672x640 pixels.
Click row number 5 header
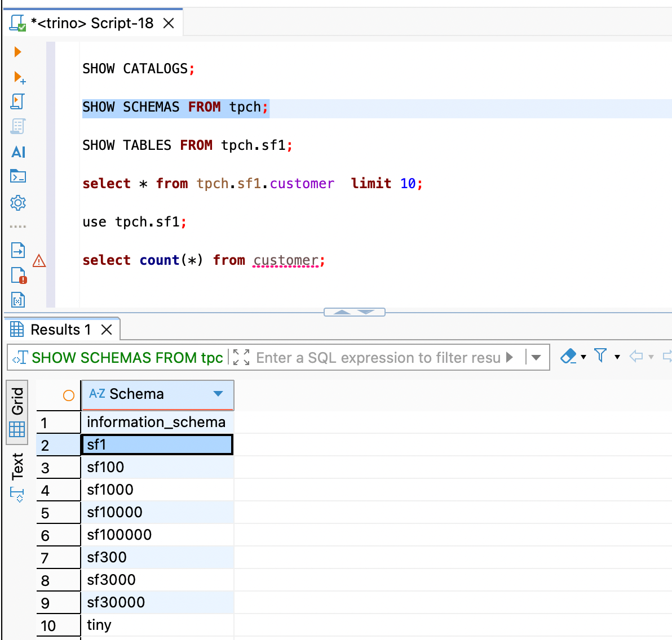(58, 513)
